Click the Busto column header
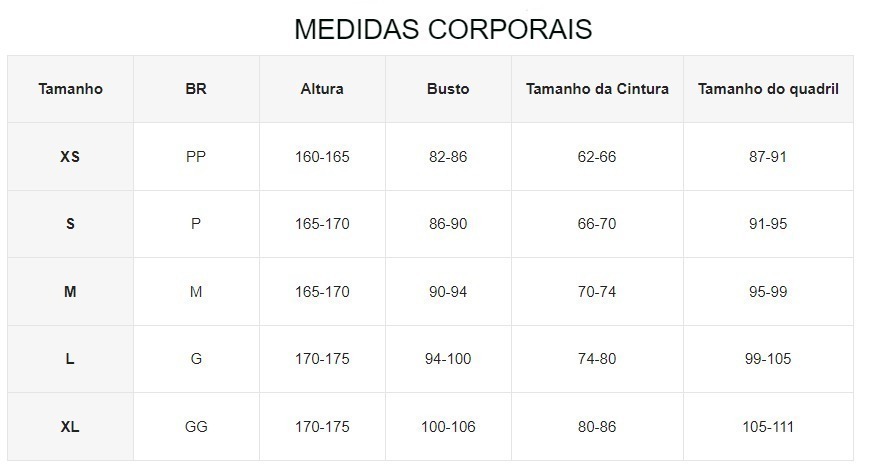 pyautogui.click(x=448, y=89)
